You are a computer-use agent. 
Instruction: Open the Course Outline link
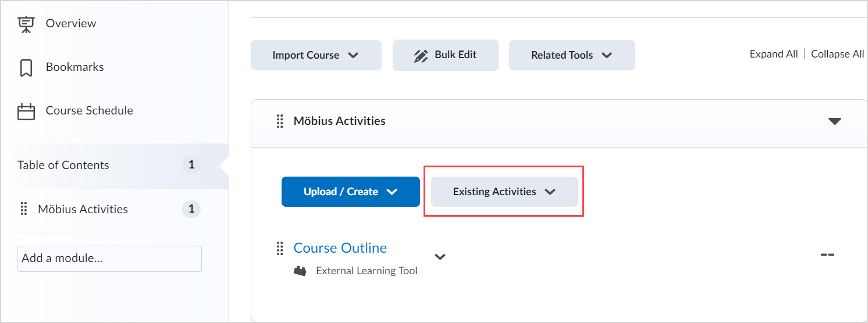tap(340, 248)
